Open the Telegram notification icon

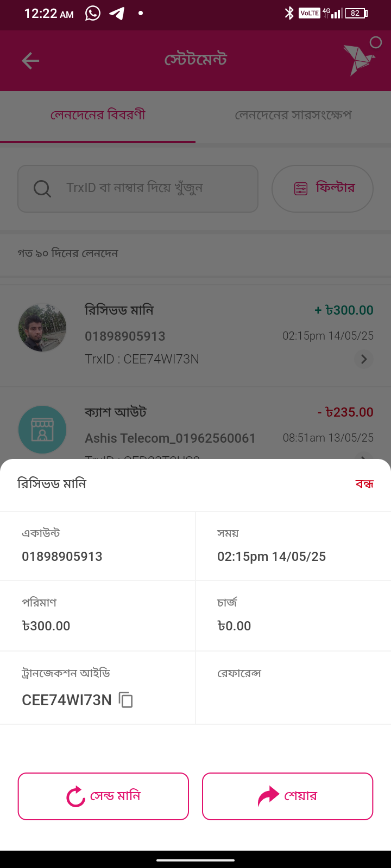(117, 14)
